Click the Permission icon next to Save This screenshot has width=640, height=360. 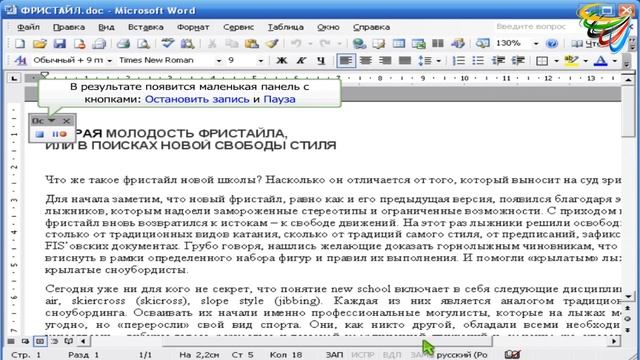point(79,43)
